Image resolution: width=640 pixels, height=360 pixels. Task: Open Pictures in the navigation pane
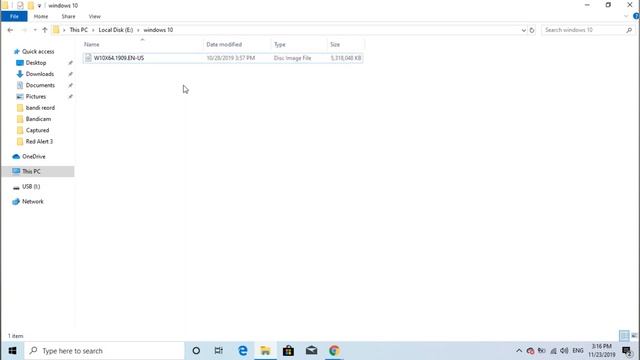click(36, 96)
